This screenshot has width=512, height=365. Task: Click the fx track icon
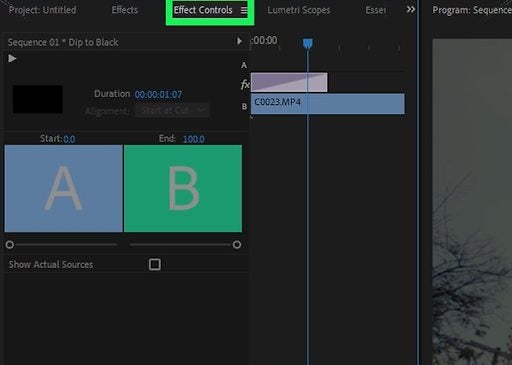(x=245, y=84)
